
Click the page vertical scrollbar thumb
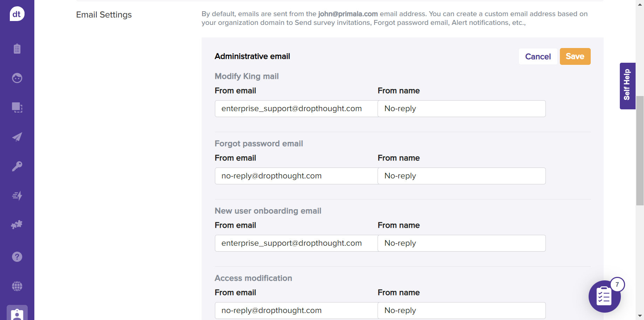[x=640, y=151]
